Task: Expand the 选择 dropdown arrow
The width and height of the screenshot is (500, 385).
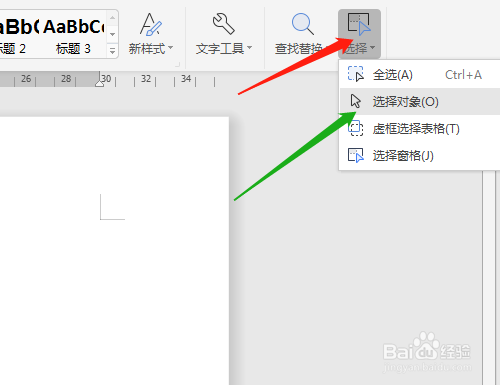Action: click(x=372, y=48)
